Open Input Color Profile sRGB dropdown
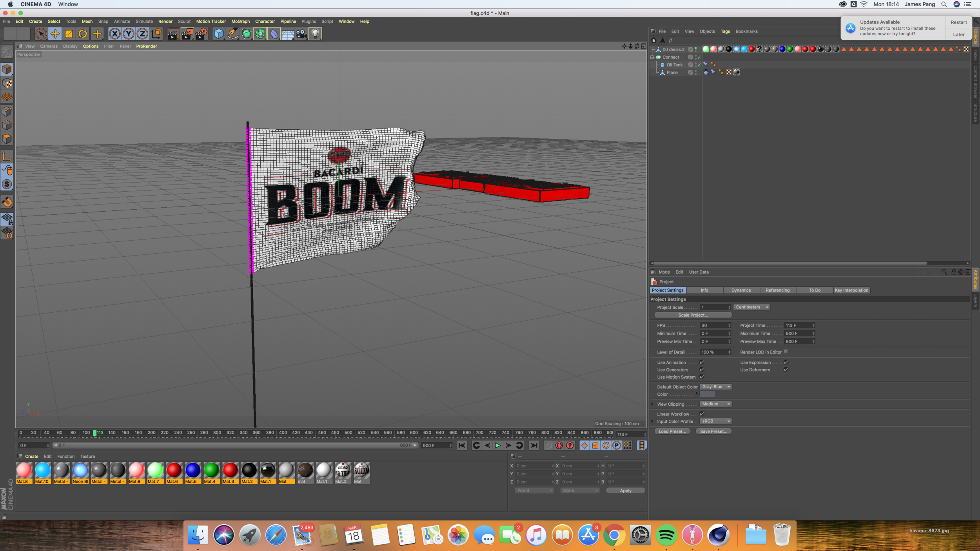Image resolution: width=980 pixels, height=551 pixels. (716, 421)
